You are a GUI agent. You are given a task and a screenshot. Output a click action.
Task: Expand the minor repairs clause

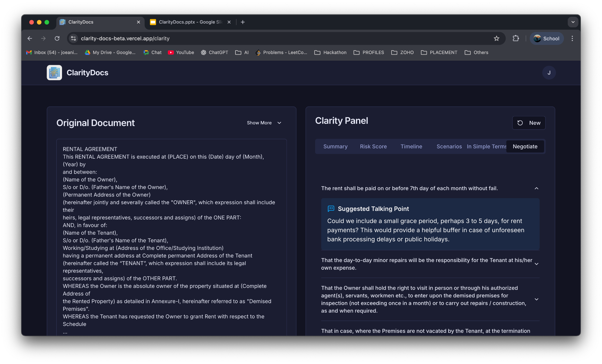tap(536, 264)
